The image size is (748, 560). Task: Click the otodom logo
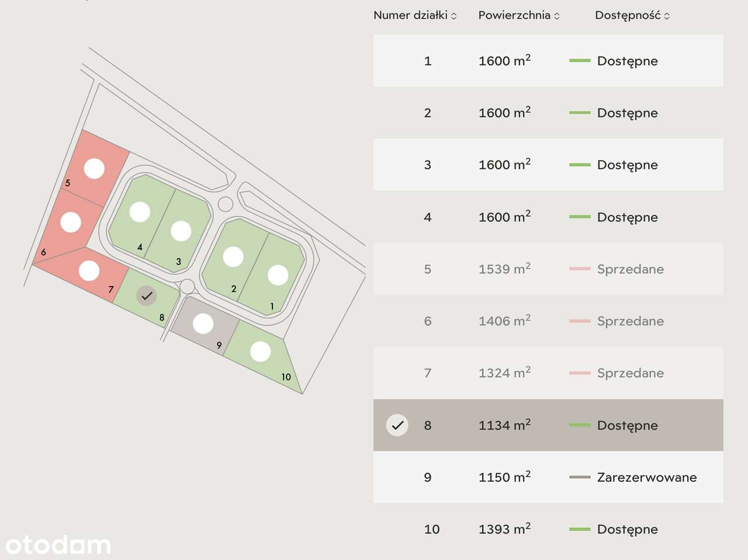tap(58, 545)
